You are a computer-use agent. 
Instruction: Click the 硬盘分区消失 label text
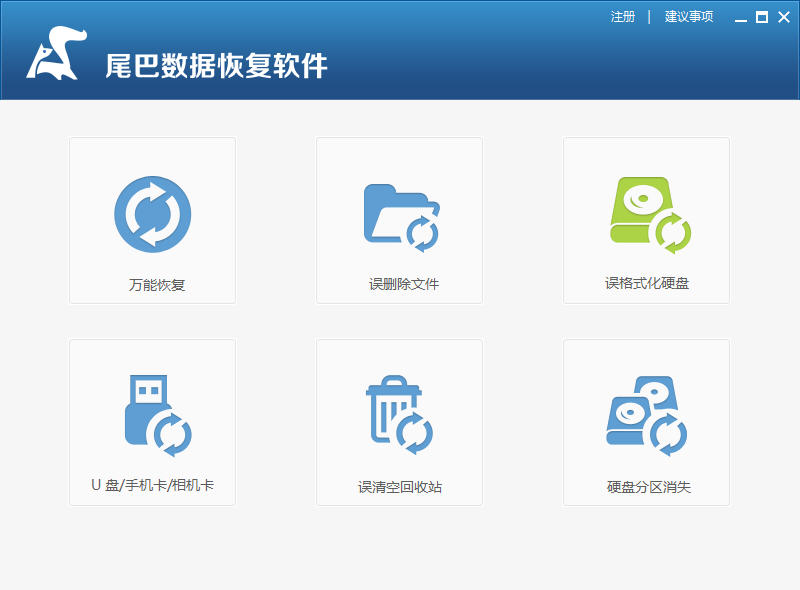point(648,487)
